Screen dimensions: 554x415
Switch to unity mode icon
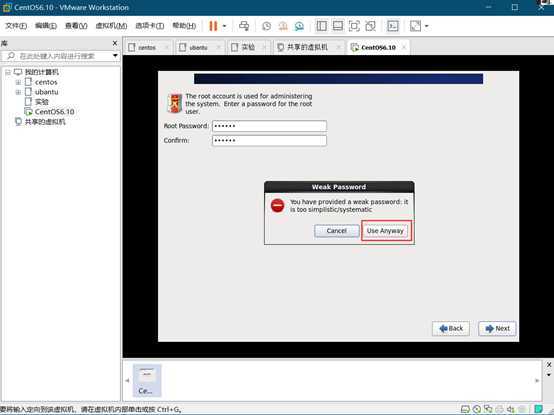coord(370,26)
